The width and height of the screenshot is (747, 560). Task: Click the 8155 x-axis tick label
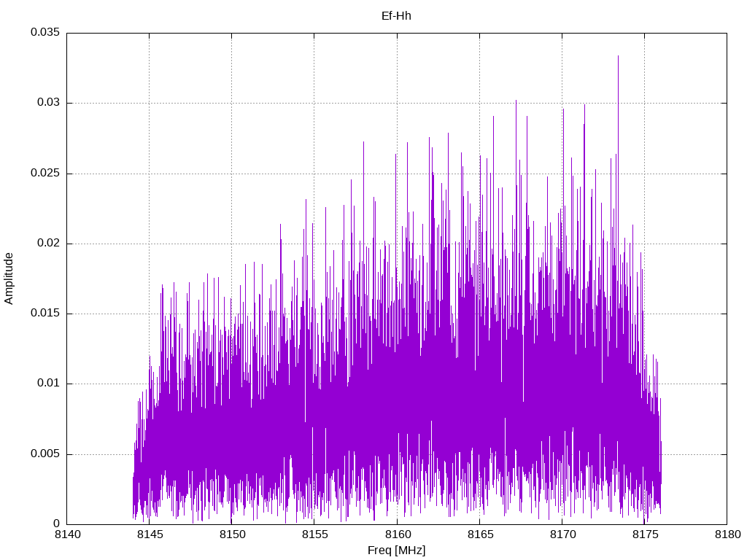pyautogui.click(x=315, y=534)
